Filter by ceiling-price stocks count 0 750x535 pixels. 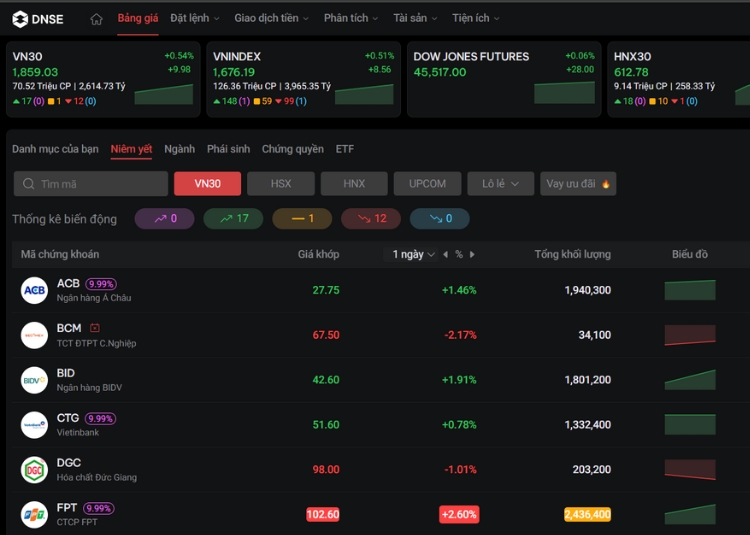click(165, 218)
